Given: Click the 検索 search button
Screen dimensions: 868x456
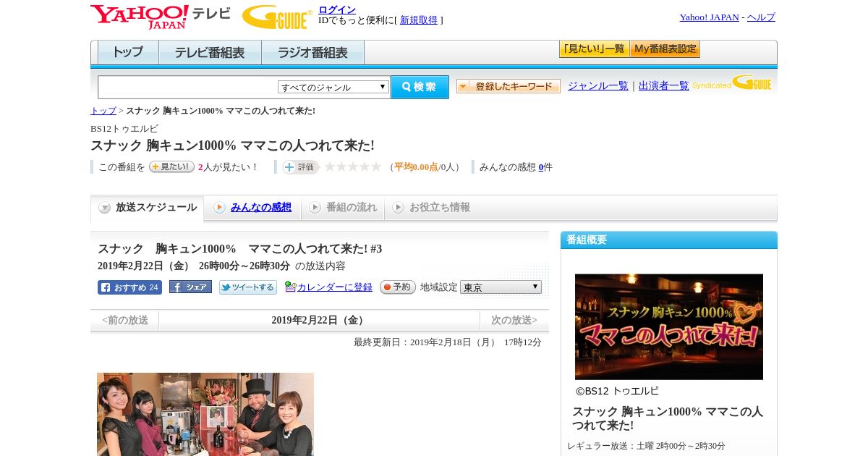Looking at the screenshot, I should point(420,87).
